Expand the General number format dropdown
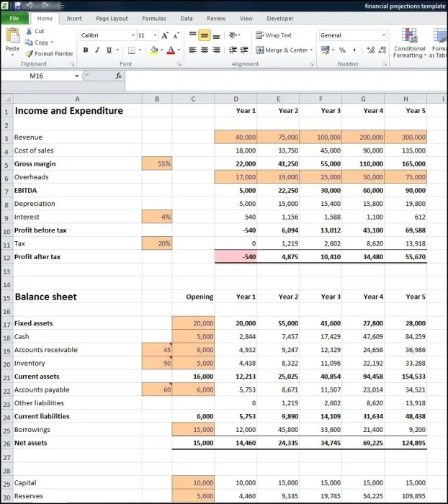Image resolution: width=448 pixels, height=504 pixels. tap(383, 35)
